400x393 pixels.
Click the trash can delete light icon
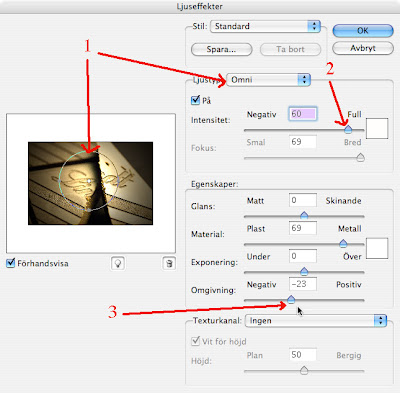pos(169,263)
